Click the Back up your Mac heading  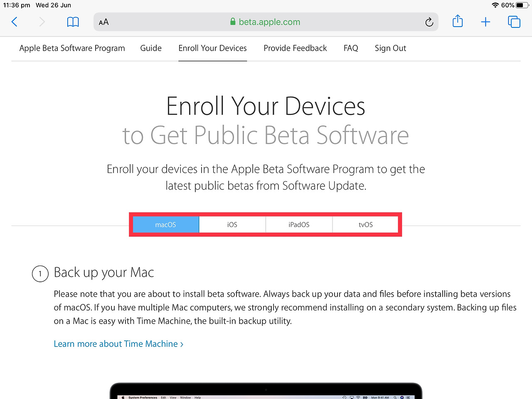coord(104,273)
